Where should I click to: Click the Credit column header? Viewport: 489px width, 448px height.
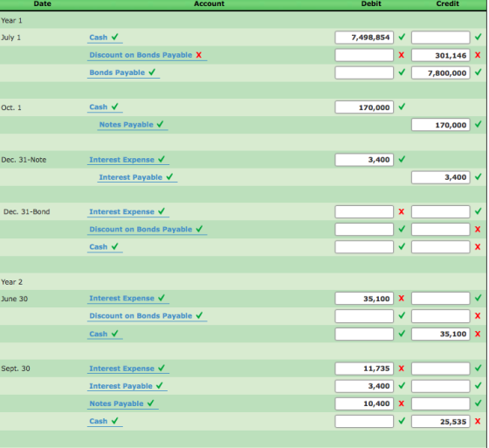point(447,3)
